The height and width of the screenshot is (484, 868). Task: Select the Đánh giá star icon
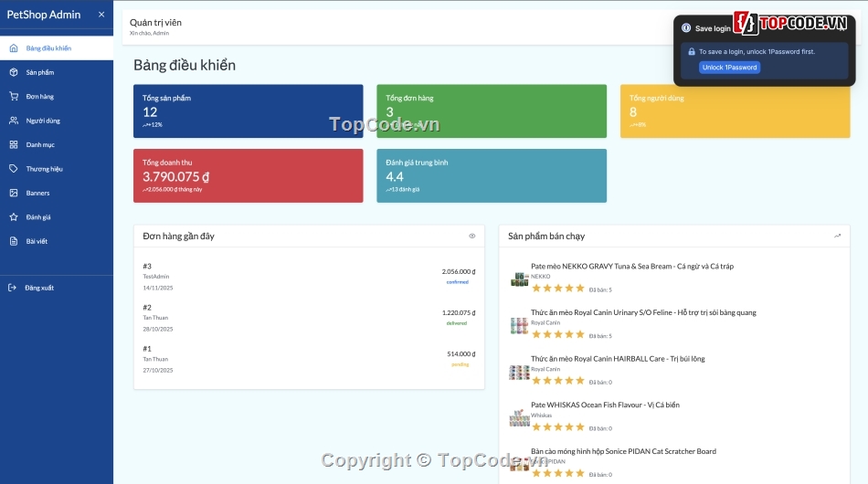pyautogui.click(x=14, y=217)
